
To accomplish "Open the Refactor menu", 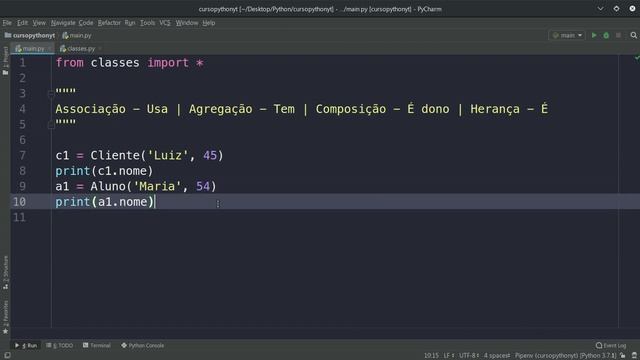I will (109, 23).
